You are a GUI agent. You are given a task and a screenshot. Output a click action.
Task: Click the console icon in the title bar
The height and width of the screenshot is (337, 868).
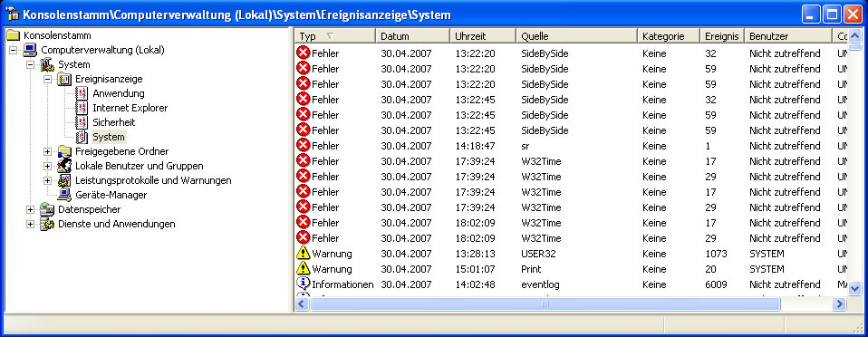(12, 14)
